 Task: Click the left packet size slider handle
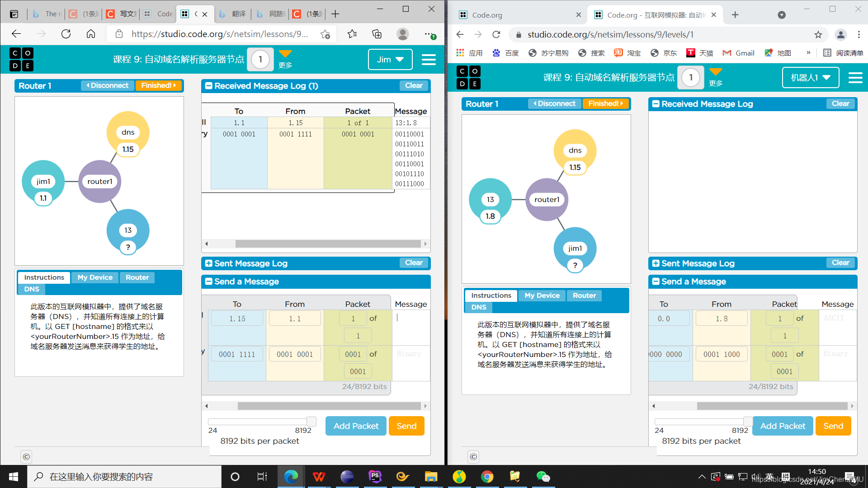[311, 421]
